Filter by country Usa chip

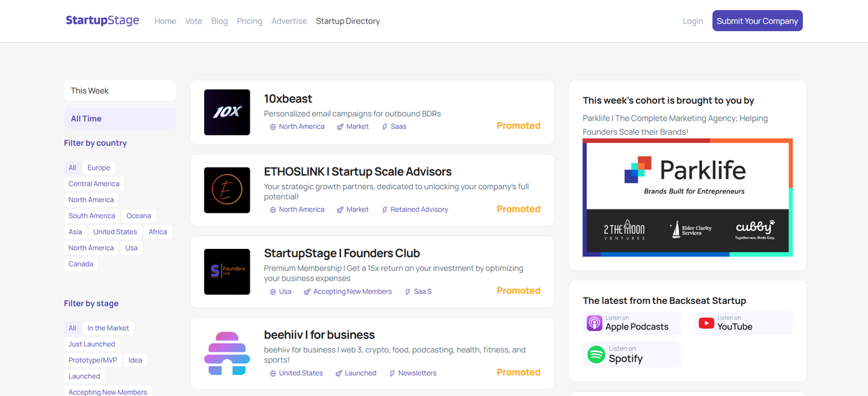(132, 248)
